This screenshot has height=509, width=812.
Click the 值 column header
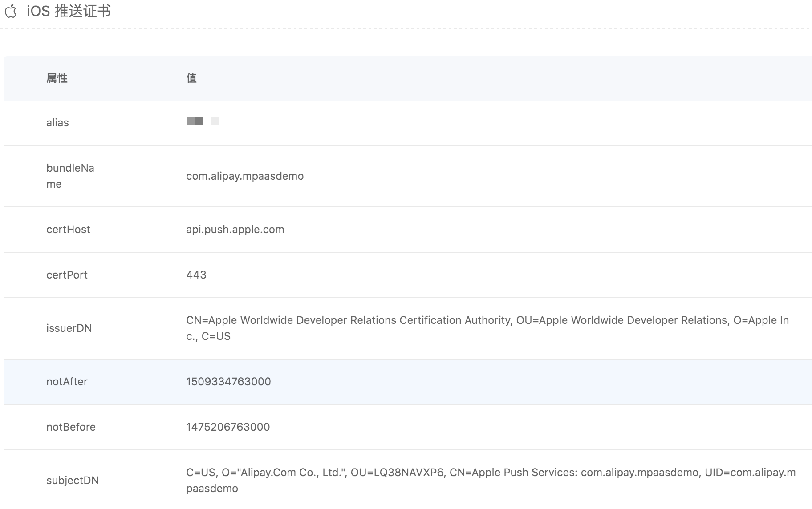pyautogui.click(x=191, y=78)
